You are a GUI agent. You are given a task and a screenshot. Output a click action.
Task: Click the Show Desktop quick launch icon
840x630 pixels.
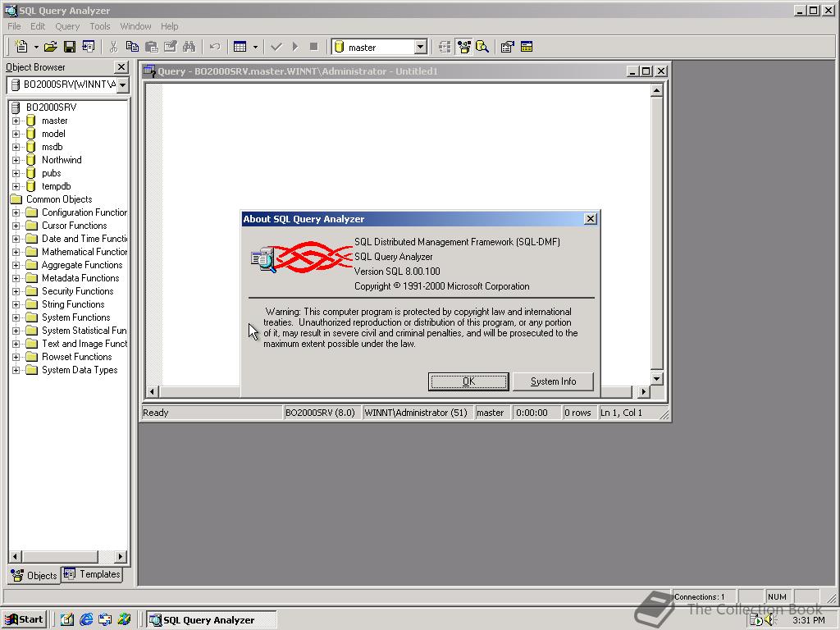click(x=67, y=620)
